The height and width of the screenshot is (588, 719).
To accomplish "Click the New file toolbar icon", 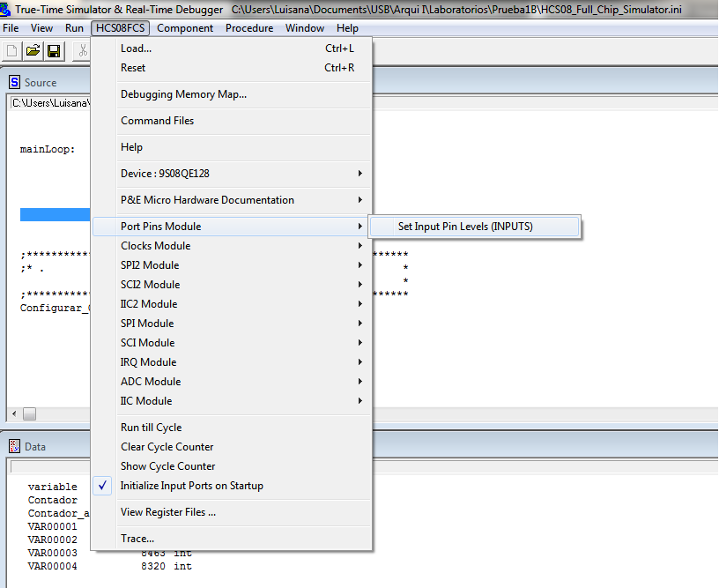I will coord(11,51).
